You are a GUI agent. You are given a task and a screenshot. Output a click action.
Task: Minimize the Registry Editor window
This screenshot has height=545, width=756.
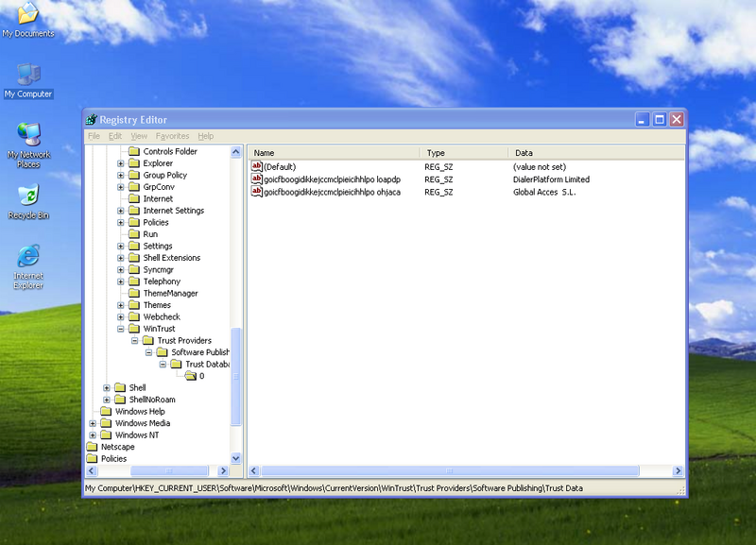642,120
